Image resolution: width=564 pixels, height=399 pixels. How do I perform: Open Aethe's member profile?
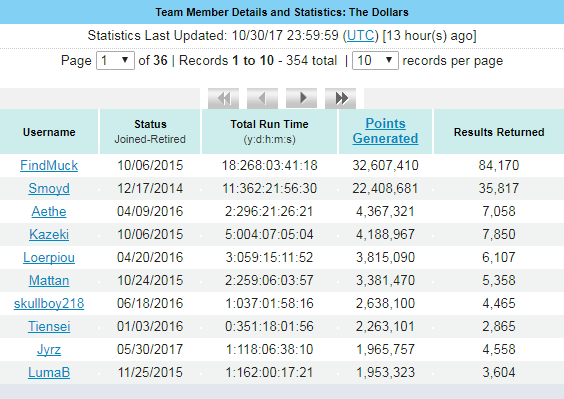(x=49, y=212)
